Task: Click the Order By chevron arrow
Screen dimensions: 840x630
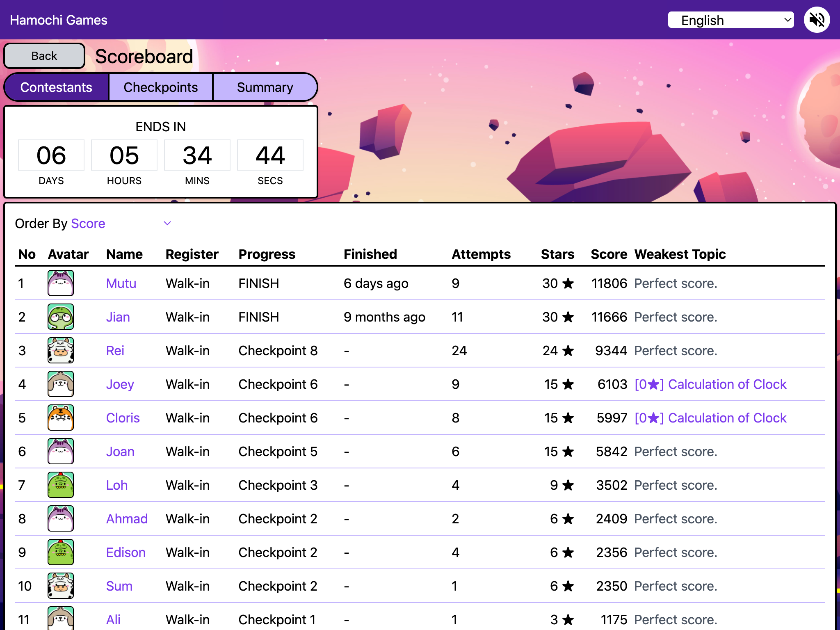Action: (167, 224)
